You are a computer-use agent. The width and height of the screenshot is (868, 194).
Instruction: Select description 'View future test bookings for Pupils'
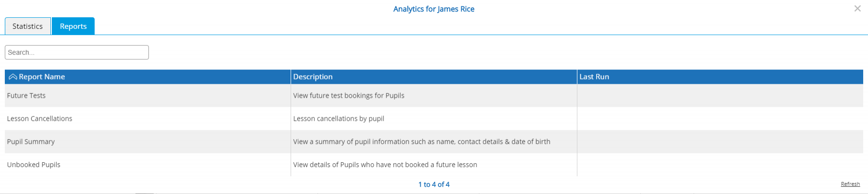coord(349,96)
